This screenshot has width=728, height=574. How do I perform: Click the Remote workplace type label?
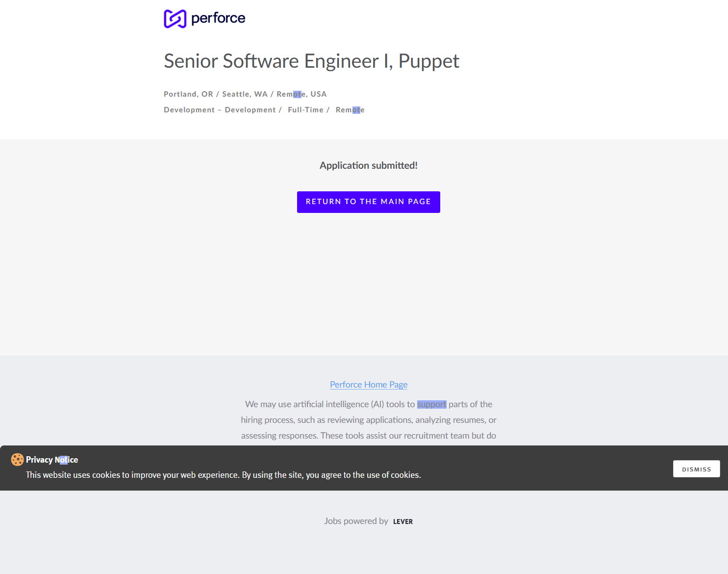(350, 110)
